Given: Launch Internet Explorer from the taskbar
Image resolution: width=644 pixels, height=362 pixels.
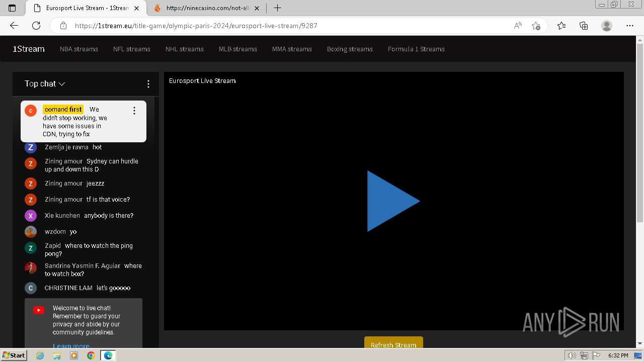Looking at the screenshot, I should (40, 355).
